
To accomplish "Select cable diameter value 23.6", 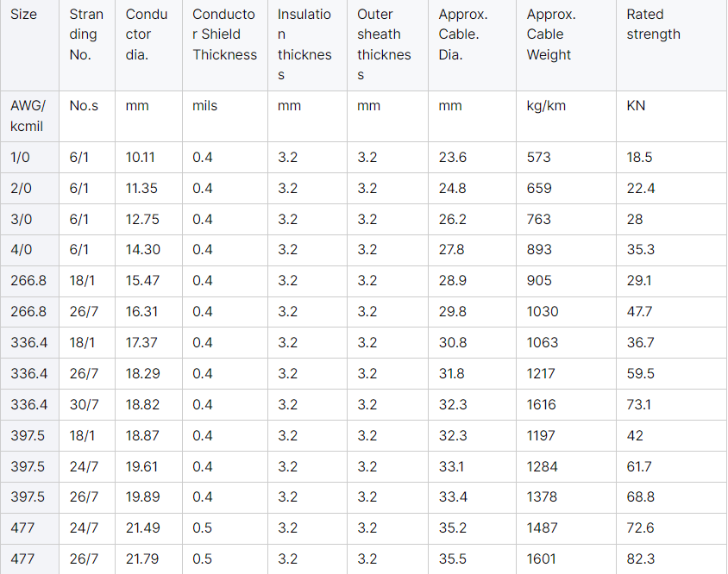I will point(453,158).
